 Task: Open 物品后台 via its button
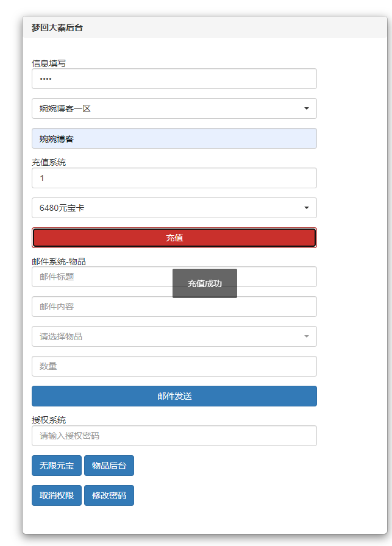point(109,466)
